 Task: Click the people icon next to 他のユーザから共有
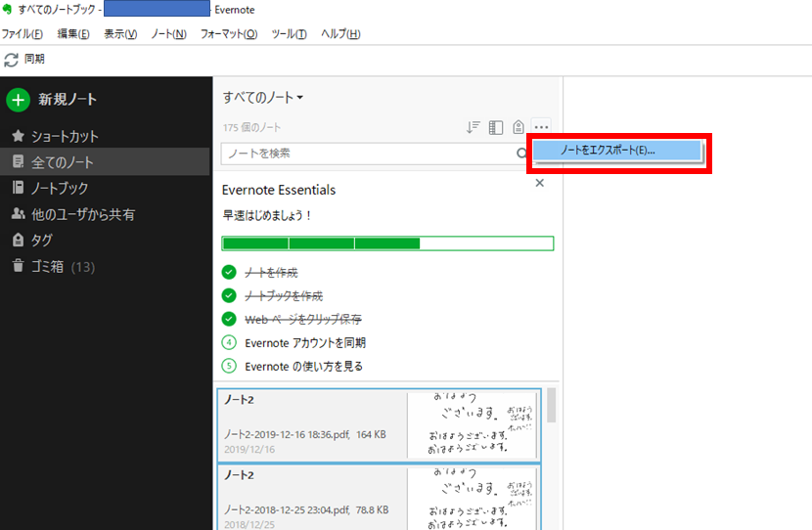[x=19, y=213]
